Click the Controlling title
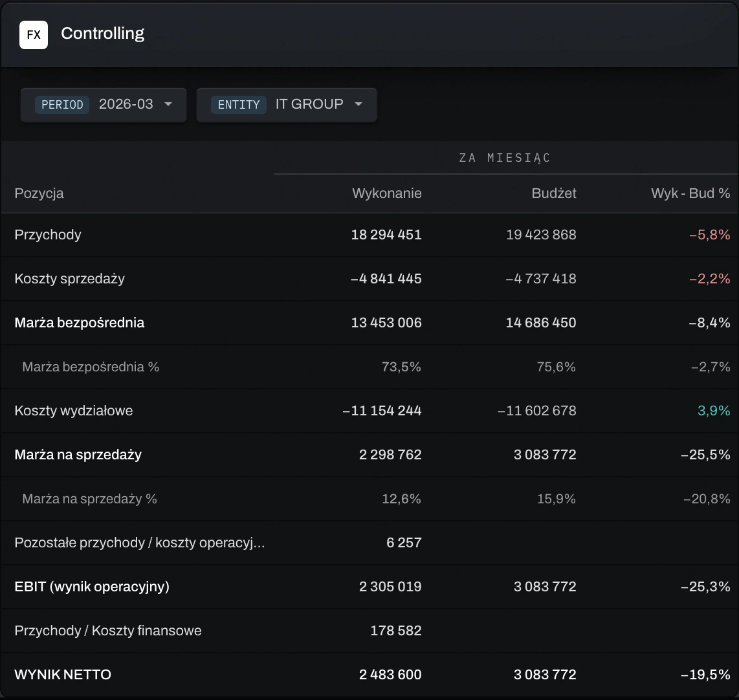The height and width of the screenshot is (700, 739). coord(103,34)
